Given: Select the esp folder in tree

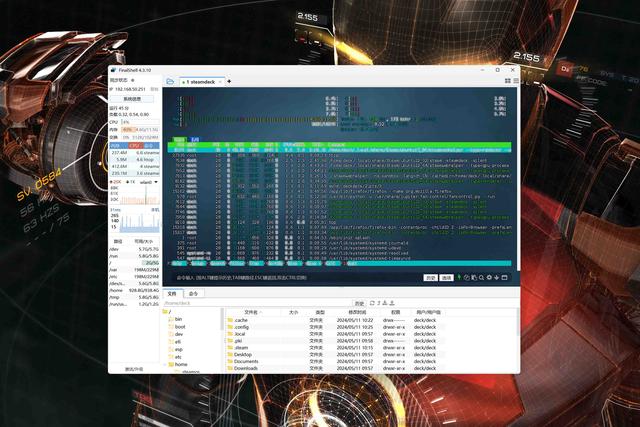Looking at the screenshot, I should (x=178, y=349).
